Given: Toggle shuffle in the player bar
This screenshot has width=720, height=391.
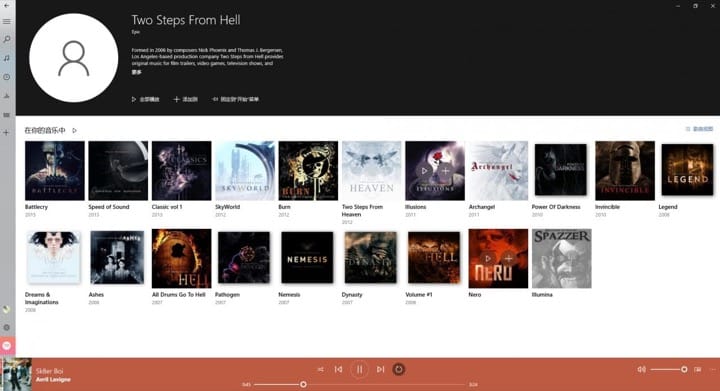Looking at the screenshot, I should coord(321,369).
